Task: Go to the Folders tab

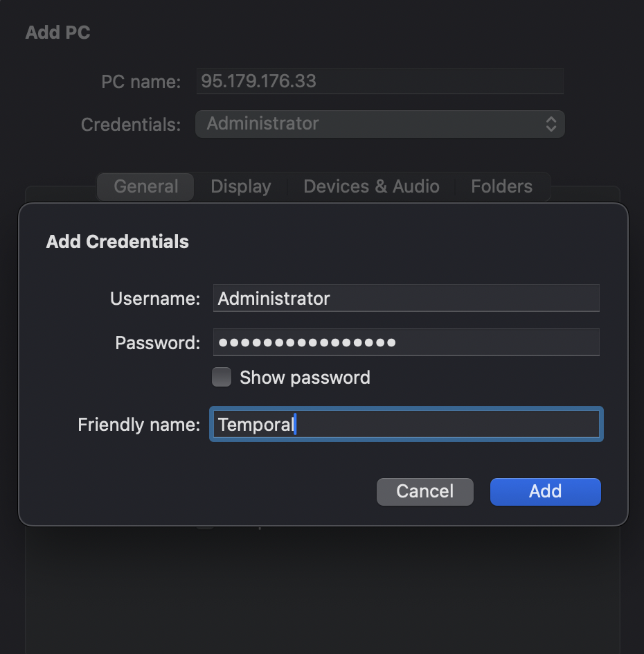Action: coord(501,186)
